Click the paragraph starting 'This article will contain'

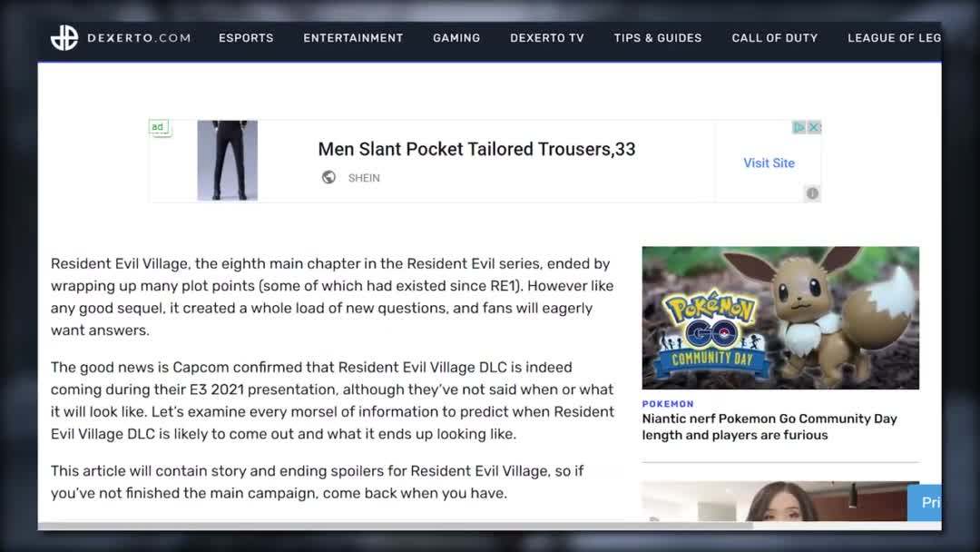(317, 482)
